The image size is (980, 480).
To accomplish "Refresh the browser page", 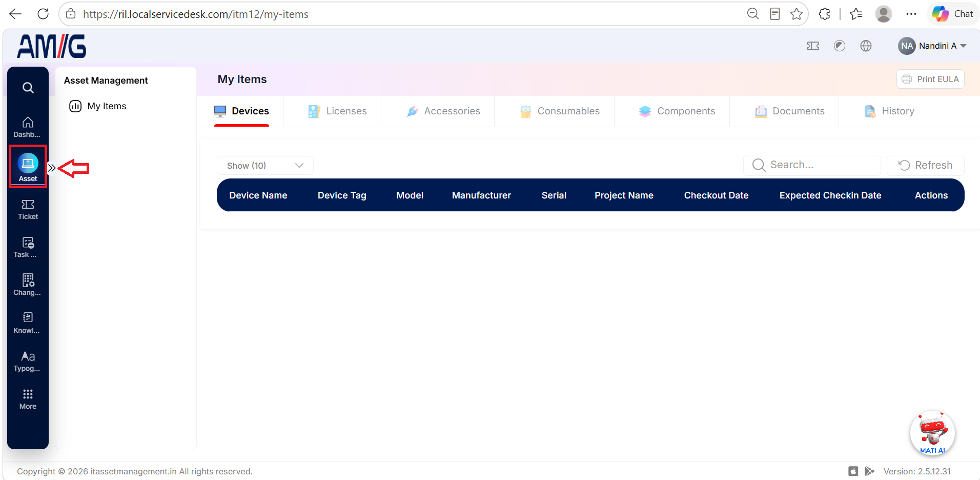I will (43, 14).
